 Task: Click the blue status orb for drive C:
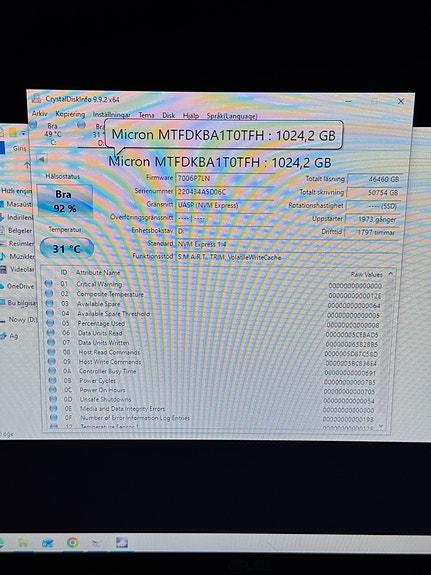[33, 124]
